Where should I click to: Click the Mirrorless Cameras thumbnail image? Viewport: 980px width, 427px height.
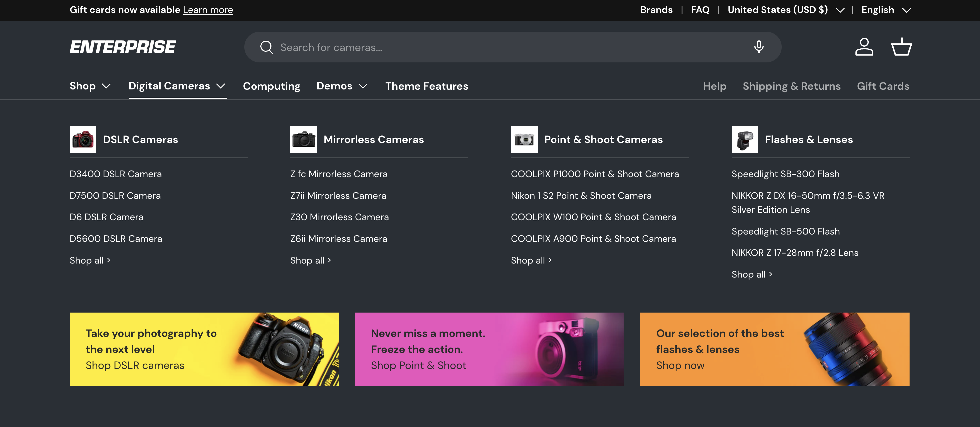point(304,139)
